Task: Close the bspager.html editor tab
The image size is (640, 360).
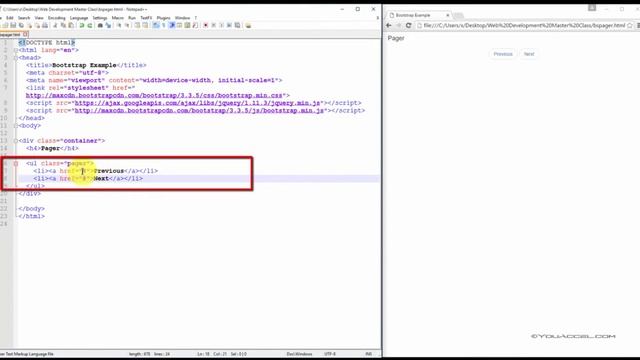Action: coord(25,34)
